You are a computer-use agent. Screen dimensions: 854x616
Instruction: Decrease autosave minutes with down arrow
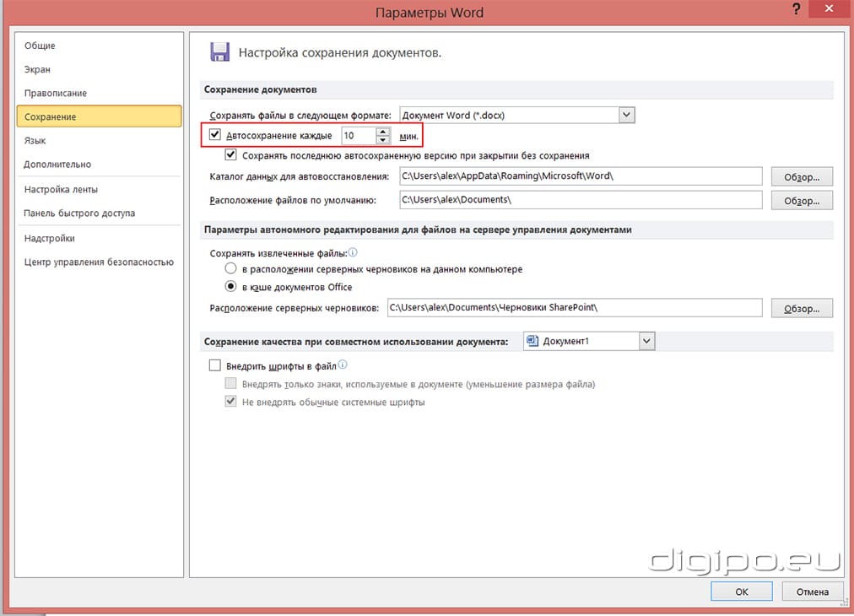click(383, 139)
